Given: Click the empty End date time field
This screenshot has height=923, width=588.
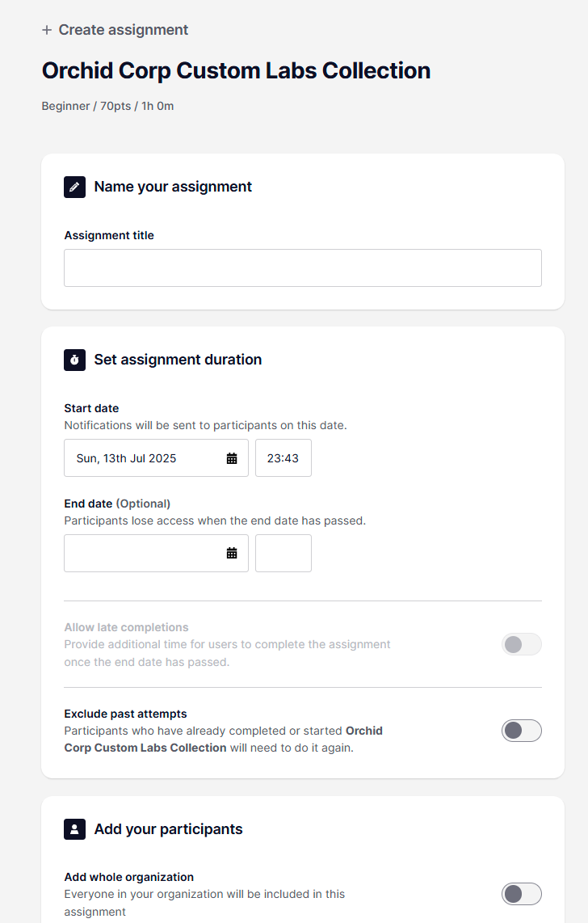Looking at the screenshot, I should 283,554.
